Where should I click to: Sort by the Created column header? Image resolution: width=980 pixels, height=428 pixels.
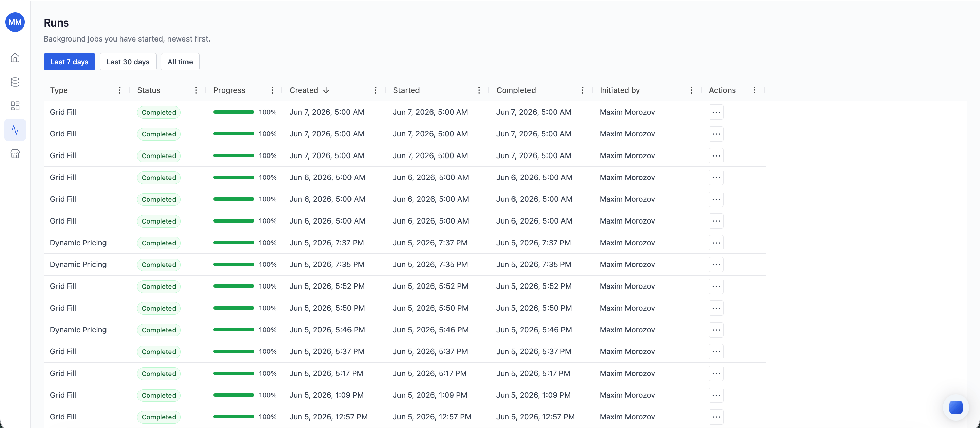304,90
